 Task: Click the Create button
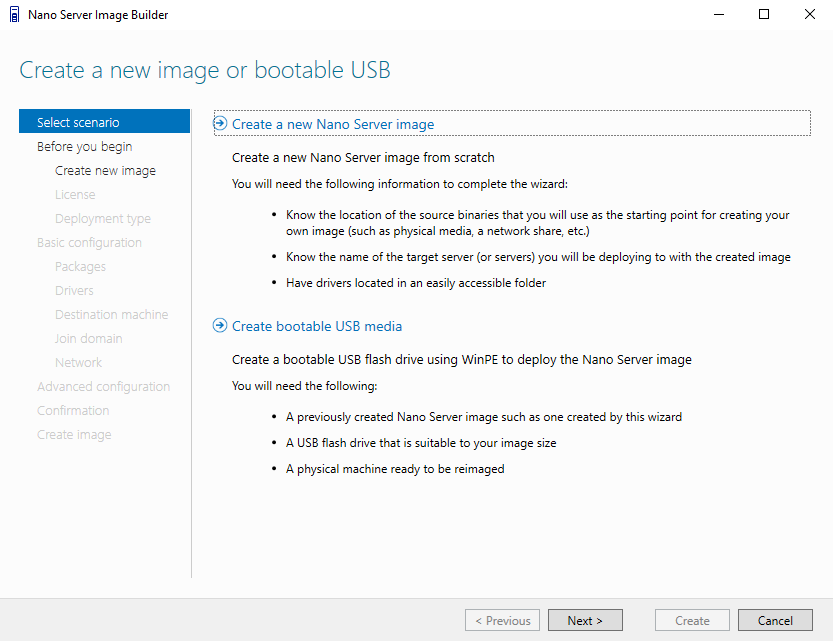click(692, 620)
